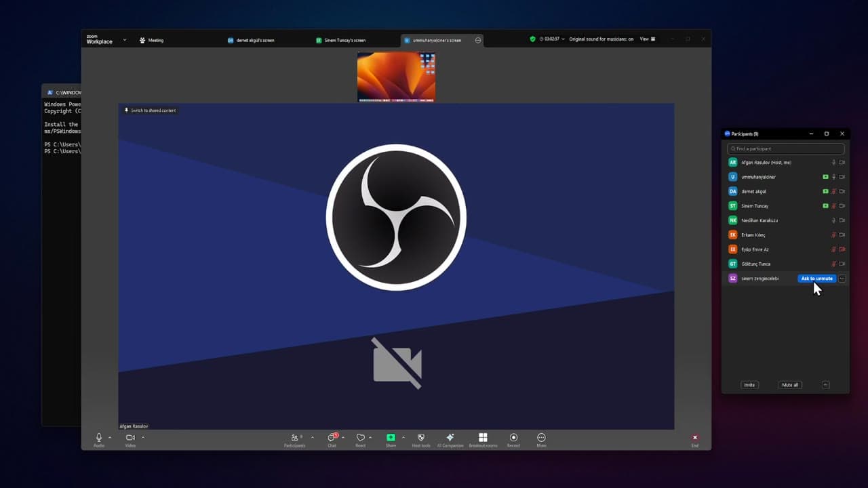Switch to demet akgül's screen tab
Viewport: 868px width, 488px height.
click(x=251, y=40)
